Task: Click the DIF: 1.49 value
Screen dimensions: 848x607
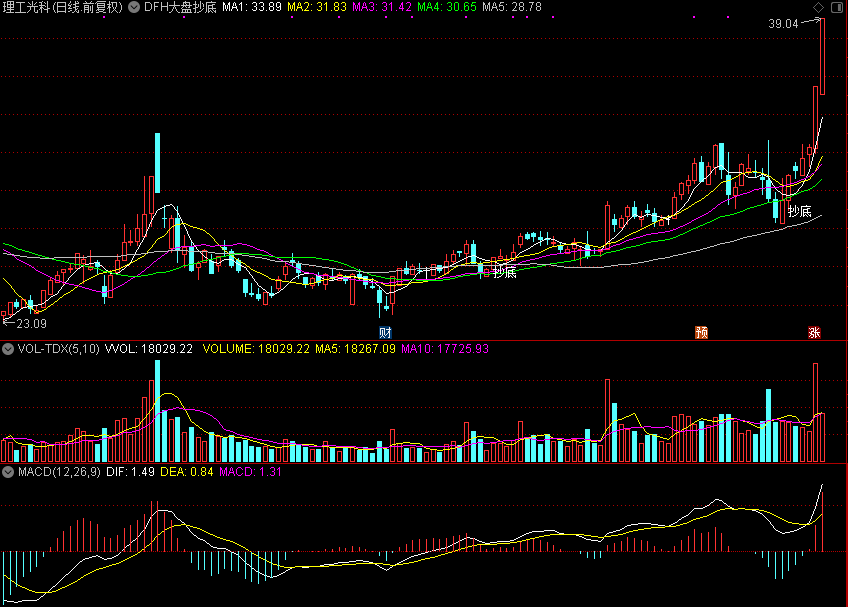Action: [130, 472]
